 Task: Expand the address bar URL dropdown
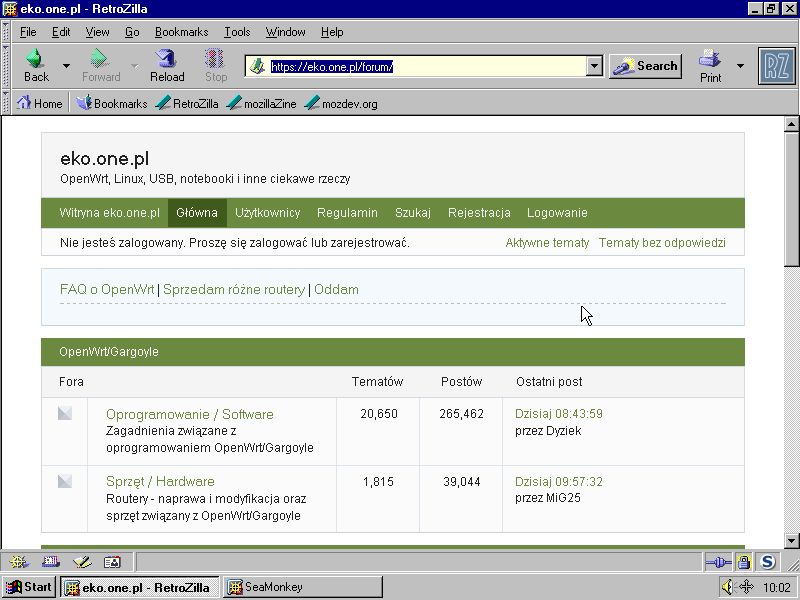[x=594, y=66]
